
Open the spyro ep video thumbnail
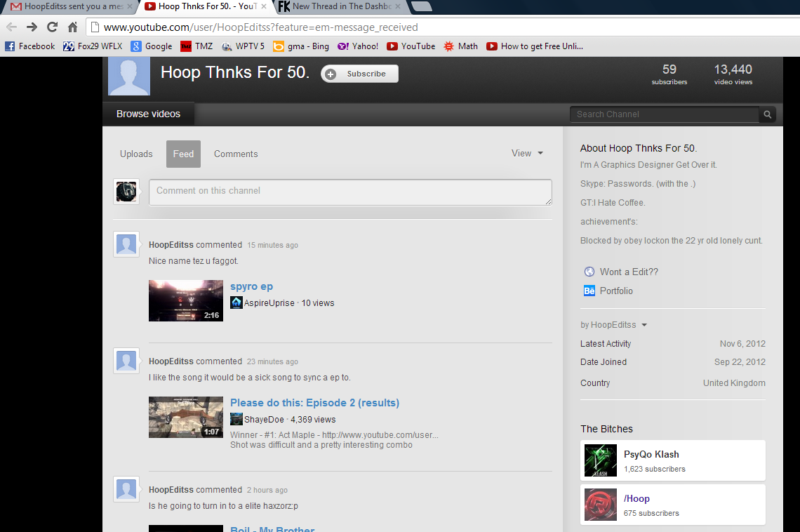(x=186, y=300)
